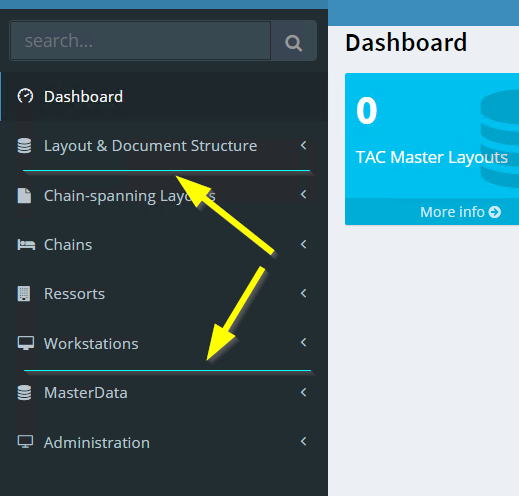Click the Dashboard page heading
The height and width of the screenshot is (496, 519).
[x=406, y=43]
